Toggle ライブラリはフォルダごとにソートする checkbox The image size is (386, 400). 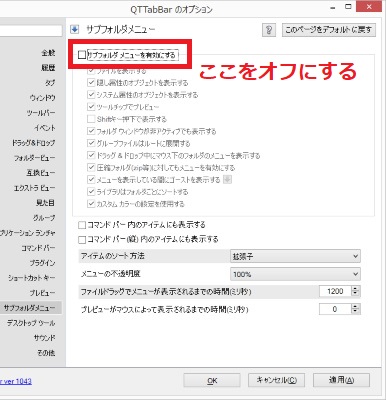(91, 192)
